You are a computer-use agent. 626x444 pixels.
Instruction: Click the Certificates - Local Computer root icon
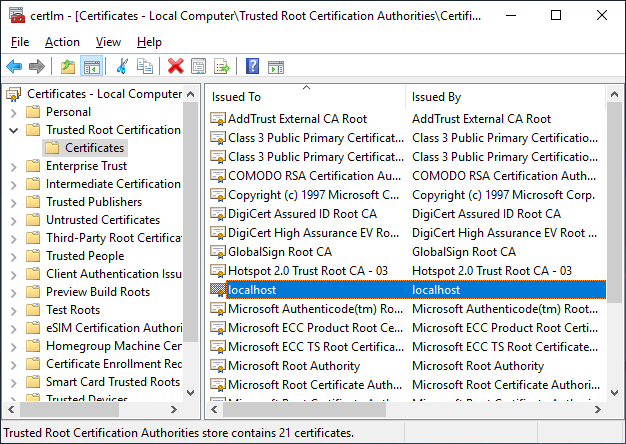(x=14, y=94)
